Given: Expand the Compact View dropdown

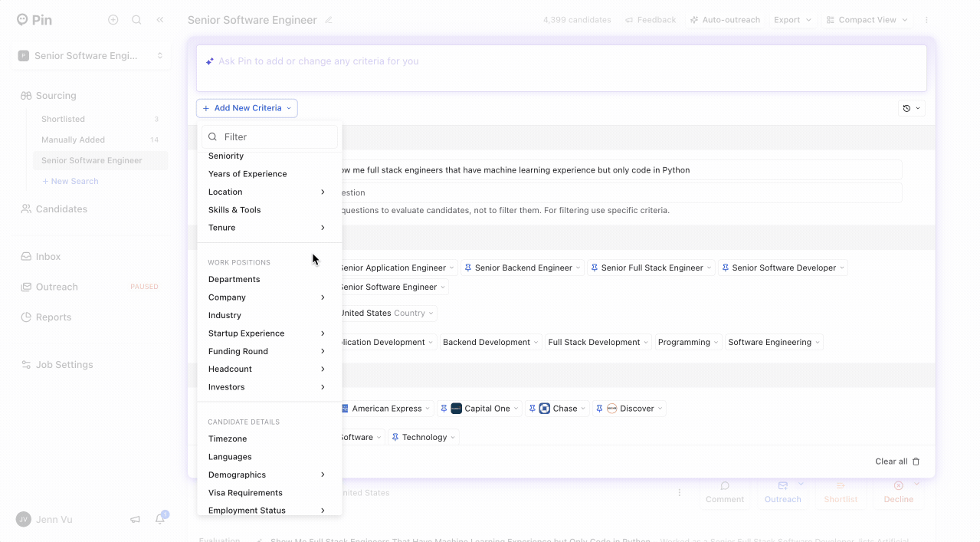Looking at the screenshot, I should point(867,20).
